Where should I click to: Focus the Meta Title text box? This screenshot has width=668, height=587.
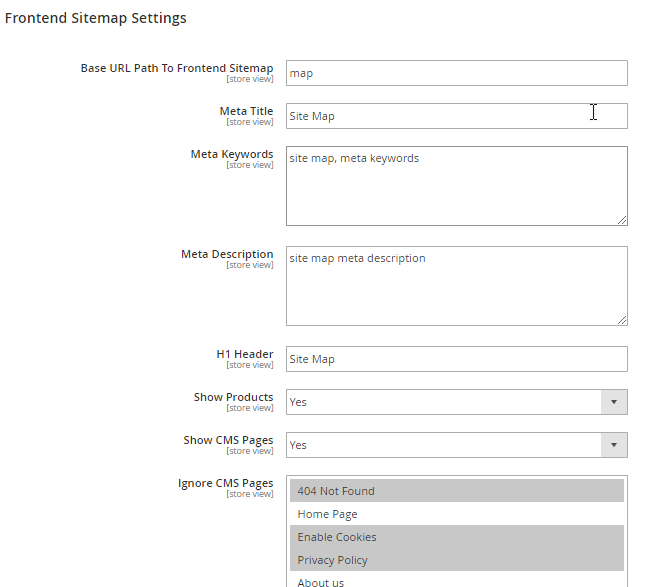[456, 116]
